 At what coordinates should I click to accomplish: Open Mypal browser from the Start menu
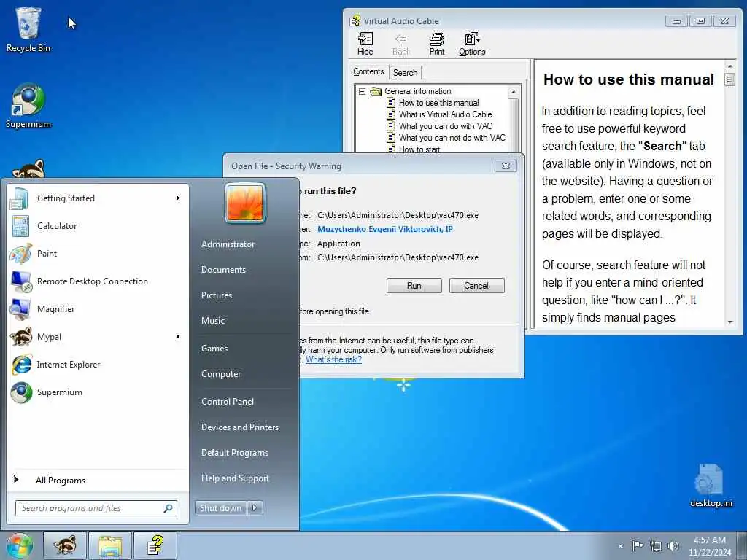tap(98, 337)
